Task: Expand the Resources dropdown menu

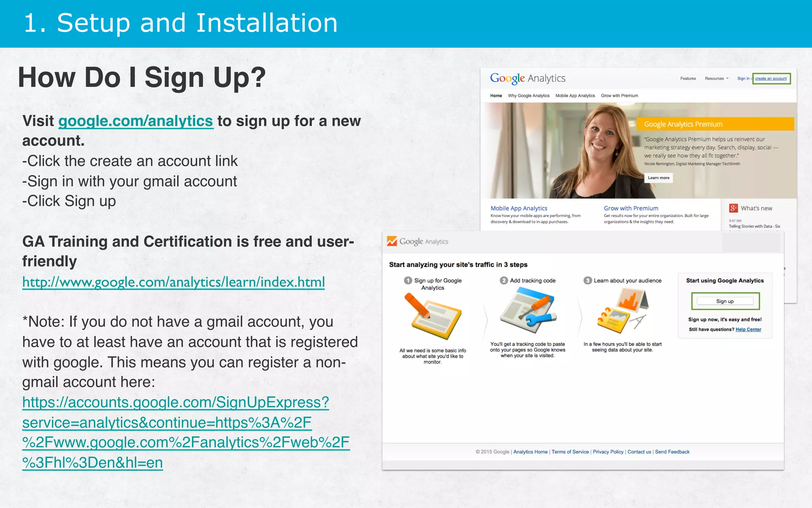Action: pyautogui.click(x=716, y=79)
